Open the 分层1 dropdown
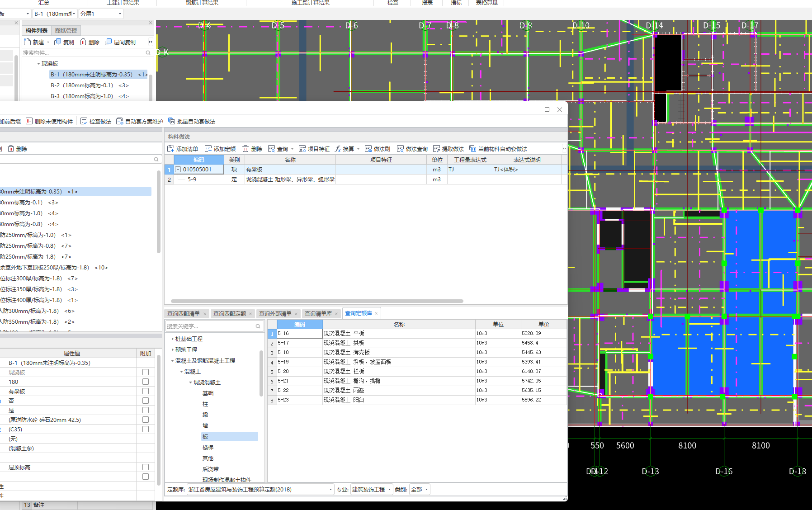Screen dimensions: 812x510 [x=101, y=14]
